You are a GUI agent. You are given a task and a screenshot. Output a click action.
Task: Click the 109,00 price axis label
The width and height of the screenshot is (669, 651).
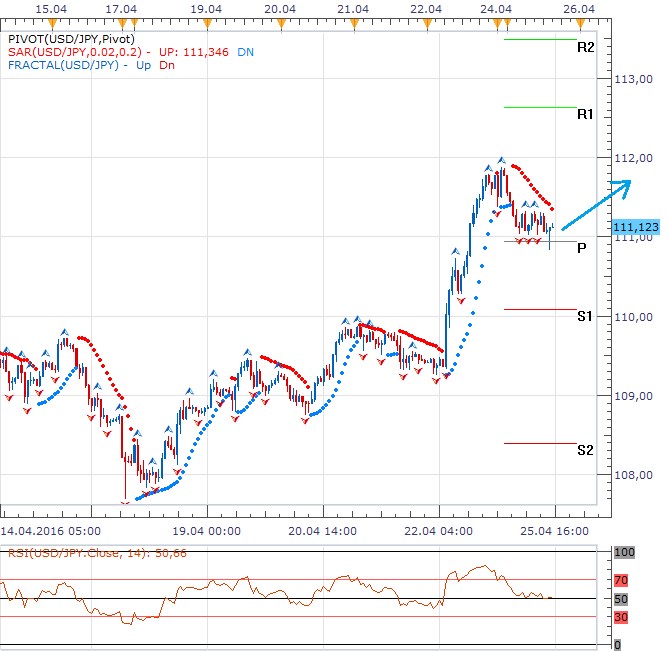point(633,396)
